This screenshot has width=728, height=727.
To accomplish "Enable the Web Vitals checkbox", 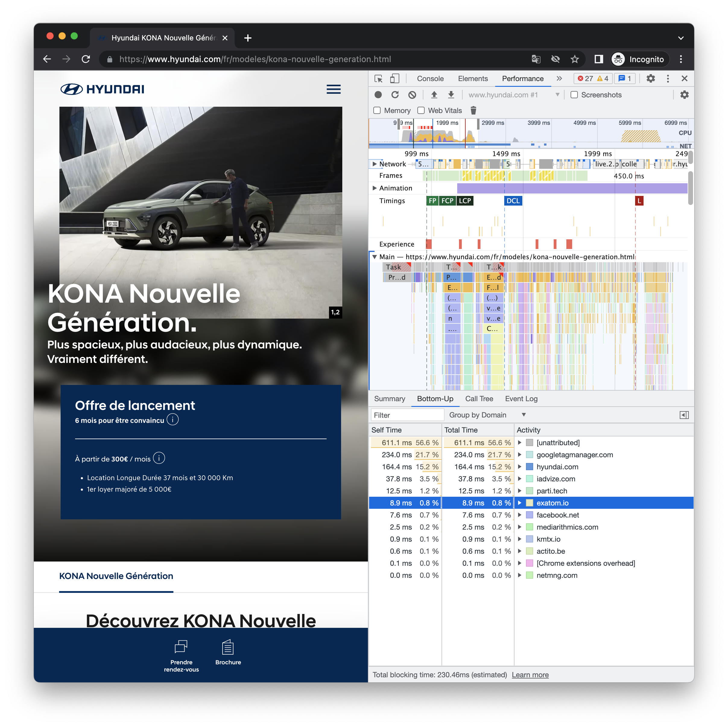I will pos(421,110).
